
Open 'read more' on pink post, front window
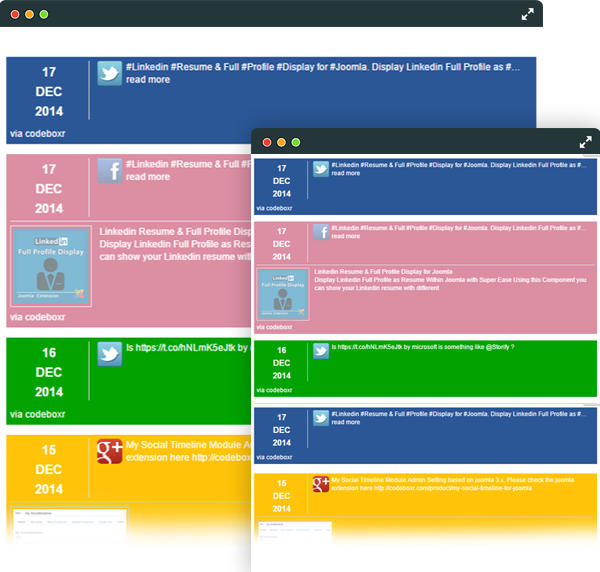click(346, 236)
